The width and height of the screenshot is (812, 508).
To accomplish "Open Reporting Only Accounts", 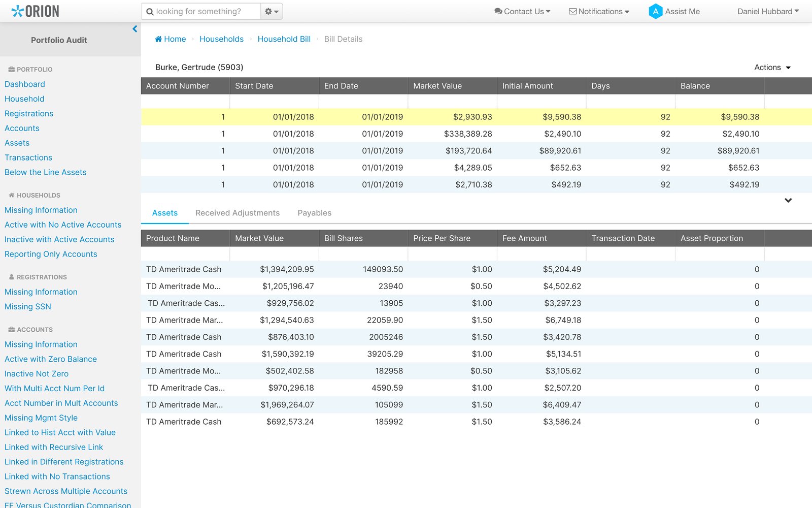I will click(x=51, y=254).
